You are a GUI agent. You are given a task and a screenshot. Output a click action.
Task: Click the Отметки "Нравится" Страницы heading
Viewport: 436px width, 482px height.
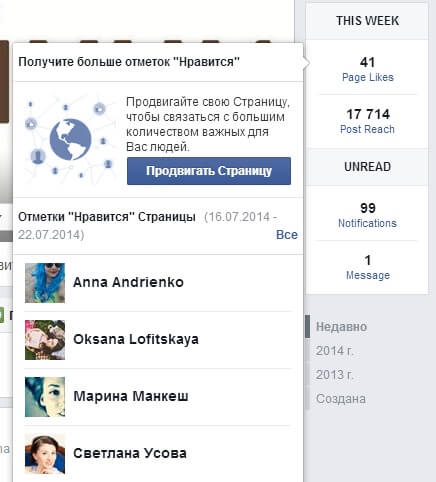point(107,217)
